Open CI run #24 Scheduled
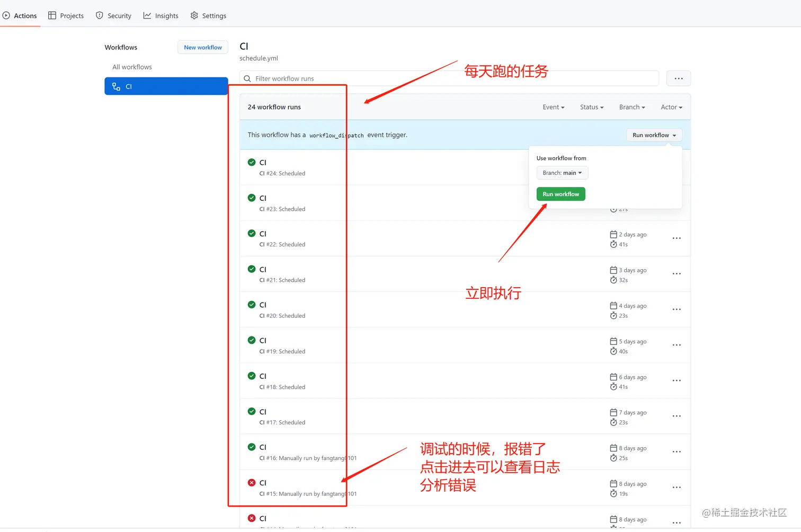Screen dimensions: 801x532 click(x=263, y=163)
